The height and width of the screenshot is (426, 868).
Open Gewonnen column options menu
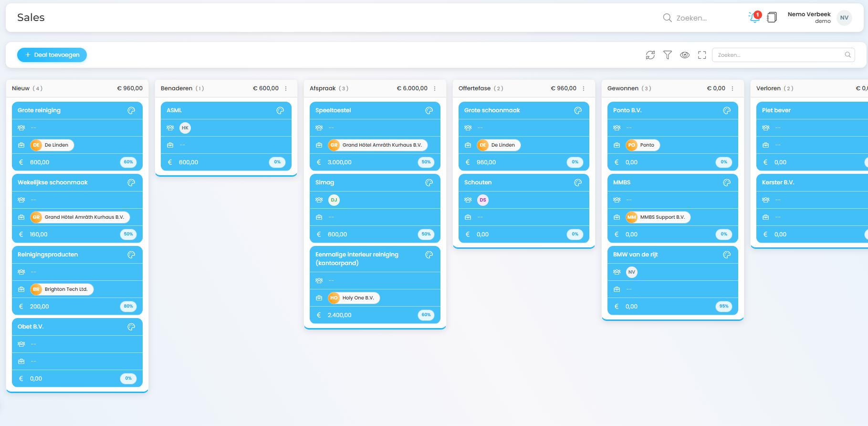point(732,88)
